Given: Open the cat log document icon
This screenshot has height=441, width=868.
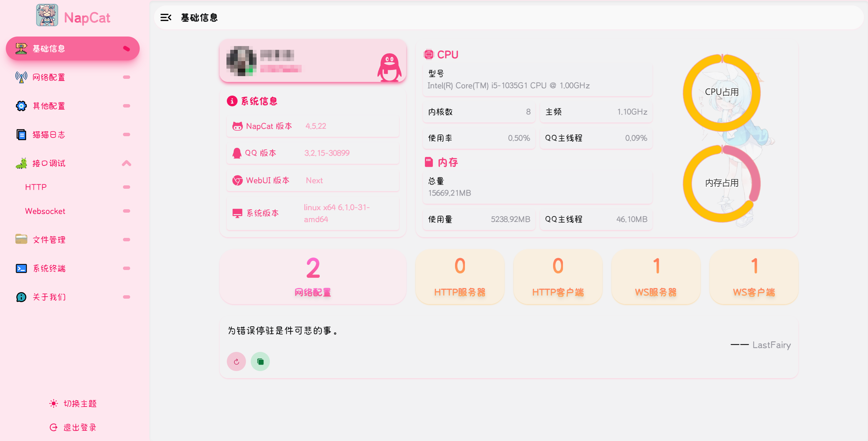Looking at the screenshot, I should click(x=21, y=134).
